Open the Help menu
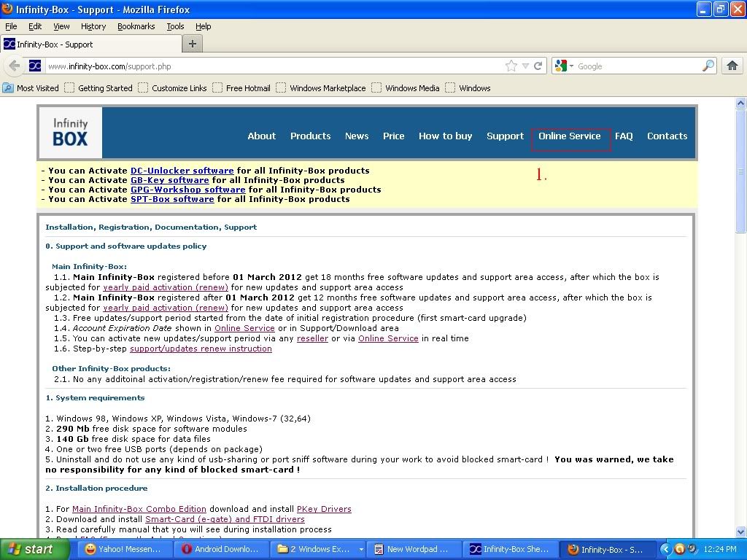 pos(204,26)
